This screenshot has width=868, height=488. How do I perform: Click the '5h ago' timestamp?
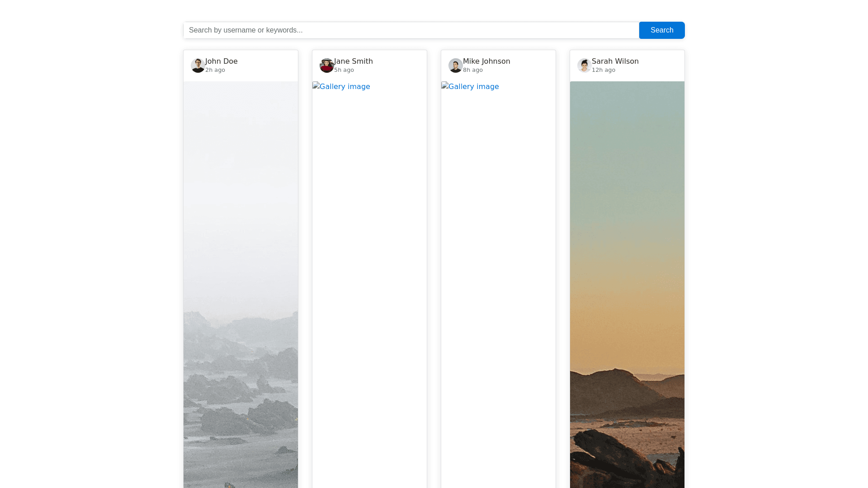[x=344, y=70]
